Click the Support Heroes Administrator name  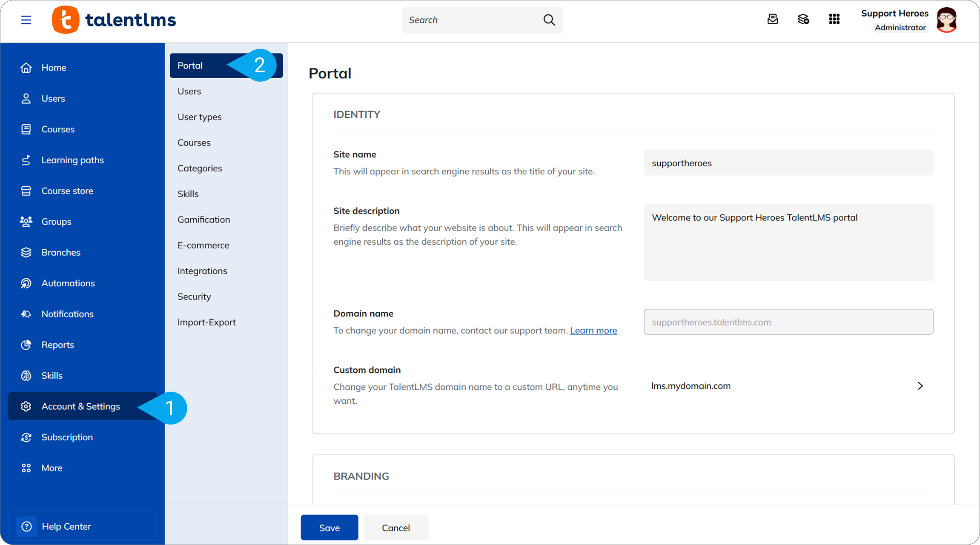pos(895,20)
